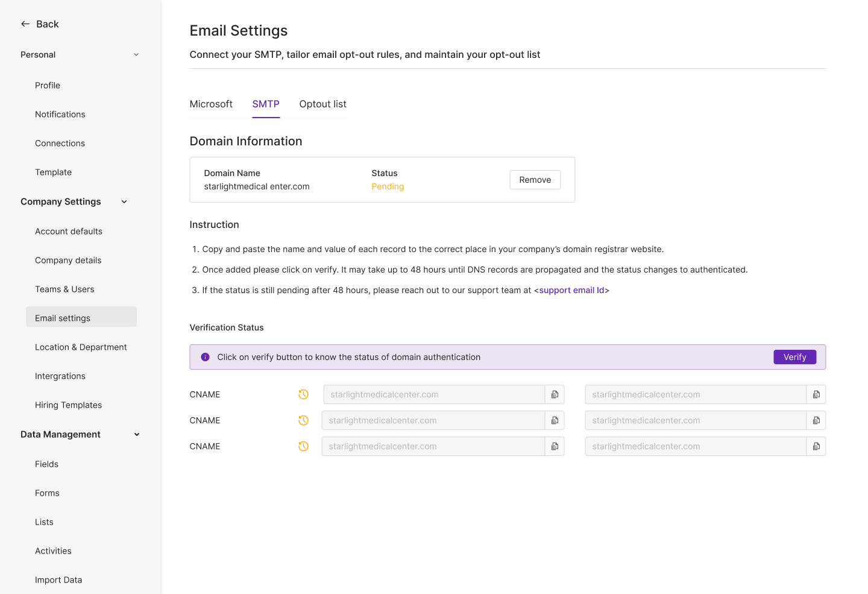Click second CNAME row's right input field
This screenshot has height=594, width=868.
[x=696, y=420]
